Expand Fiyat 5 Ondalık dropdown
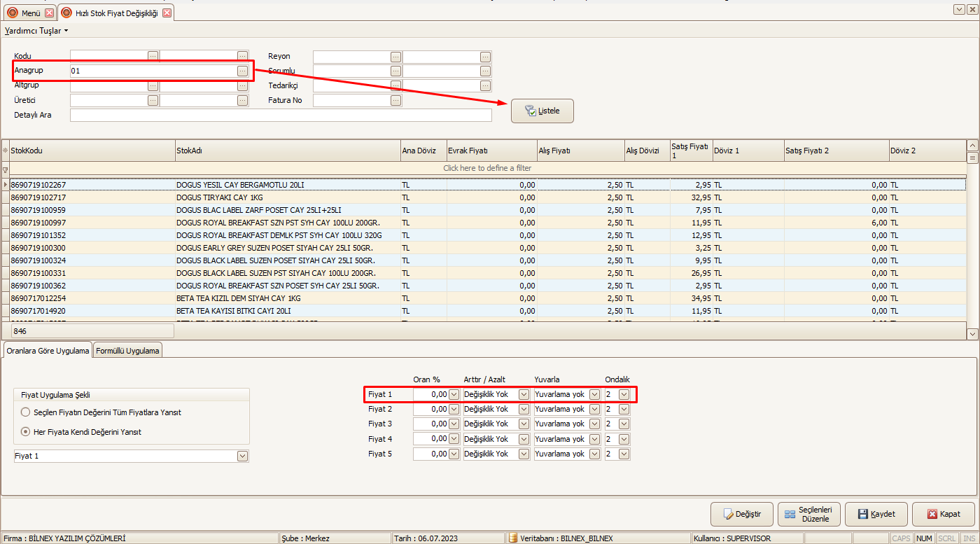The image size is (980, 544). [624, 454]
